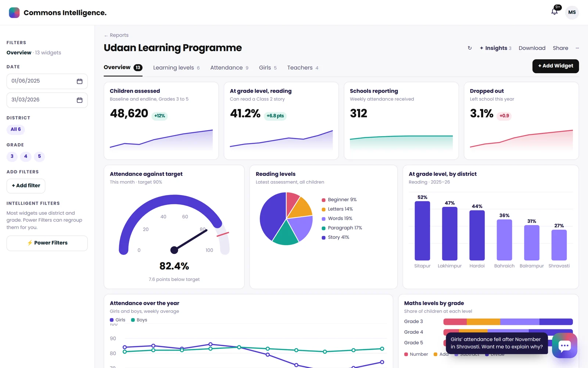Open the MS user avatar menu

(572, 12)
